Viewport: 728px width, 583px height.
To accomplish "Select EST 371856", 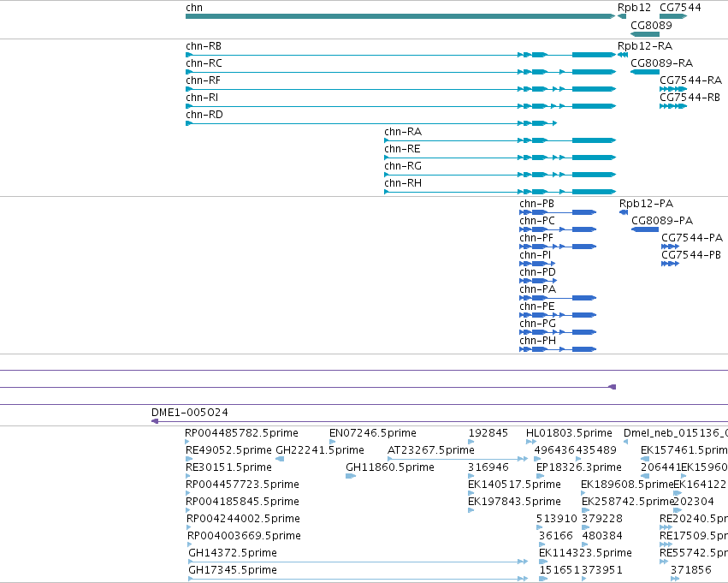I will 691,570.
